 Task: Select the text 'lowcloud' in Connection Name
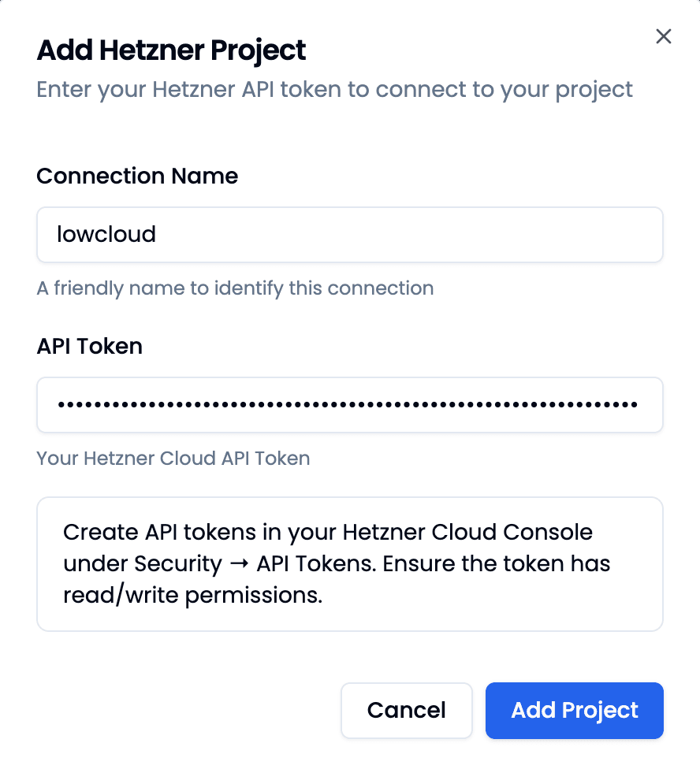pyautogui.click(x=106, y=234)
